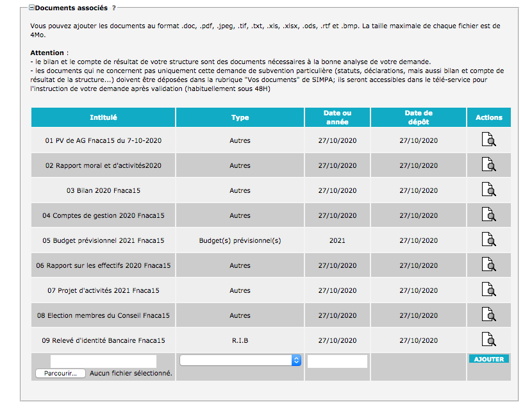
Task: Collapse the Documents associés section
Action: [32, 8]
